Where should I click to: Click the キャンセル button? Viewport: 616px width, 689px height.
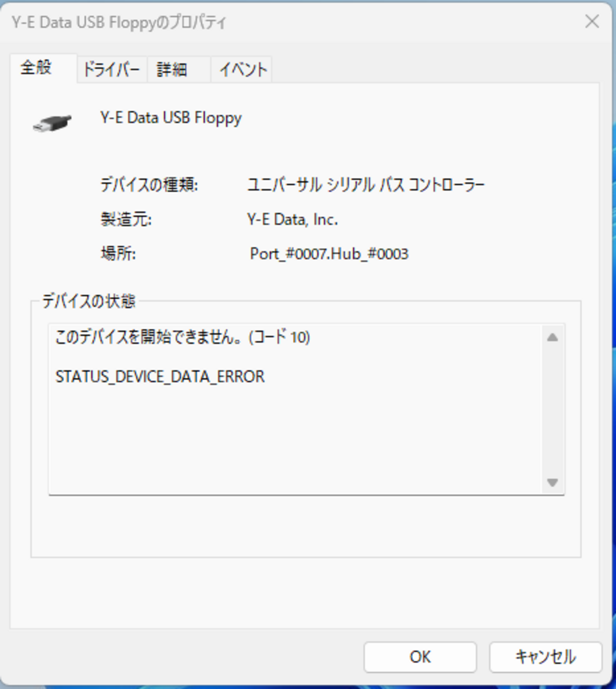[x=545, y=657]
